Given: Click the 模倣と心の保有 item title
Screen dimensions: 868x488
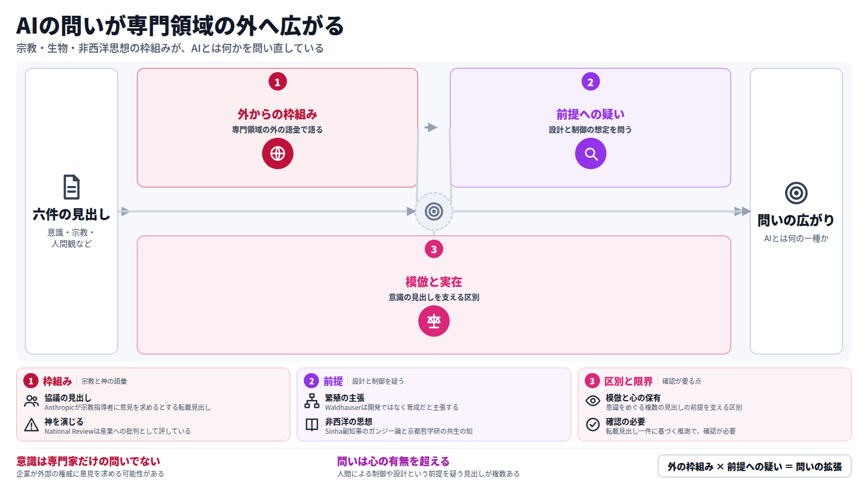Looking at the screenshot, I should click(633, 398).
